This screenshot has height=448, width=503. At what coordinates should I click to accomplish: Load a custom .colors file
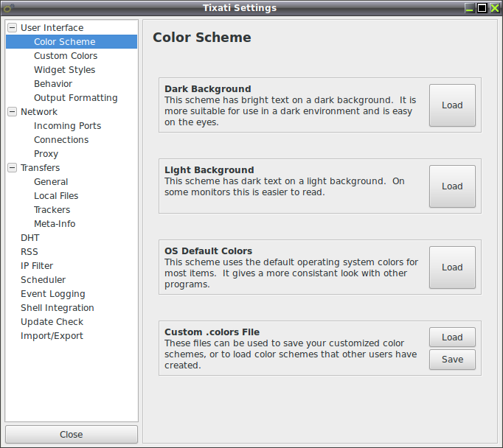(x=452, y=337)
